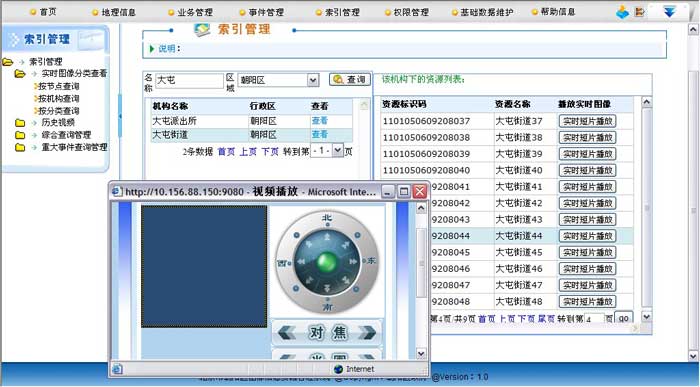Open 业务管理 menu

click(195, 12)
